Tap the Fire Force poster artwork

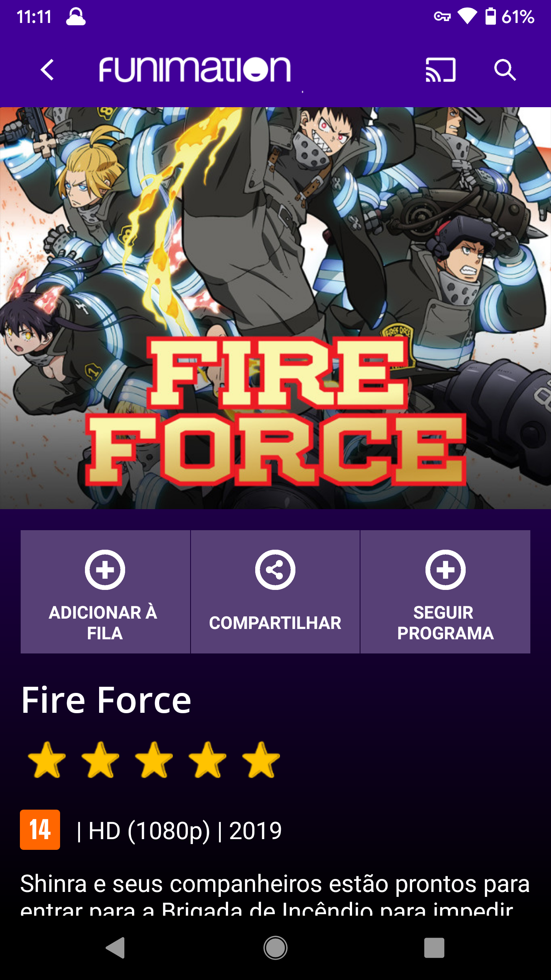275,308
